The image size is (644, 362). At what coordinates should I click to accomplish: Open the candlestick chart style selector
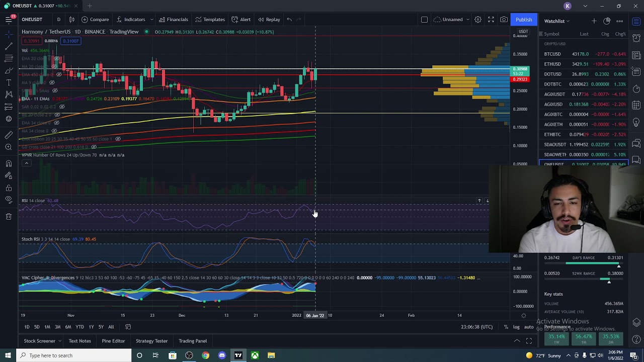72,20
